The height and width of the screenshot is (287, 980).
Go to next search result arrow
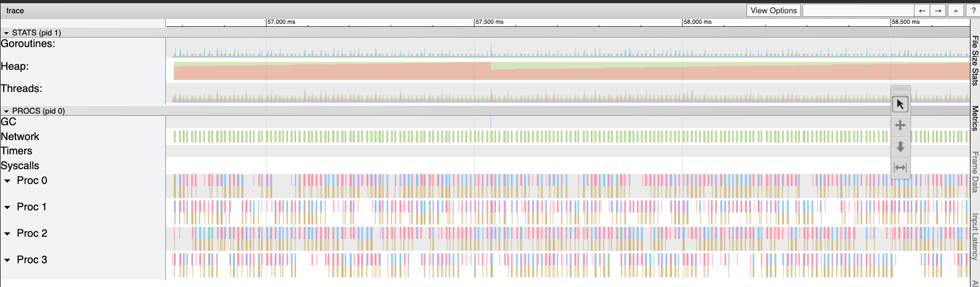click(x=938, y=11)
